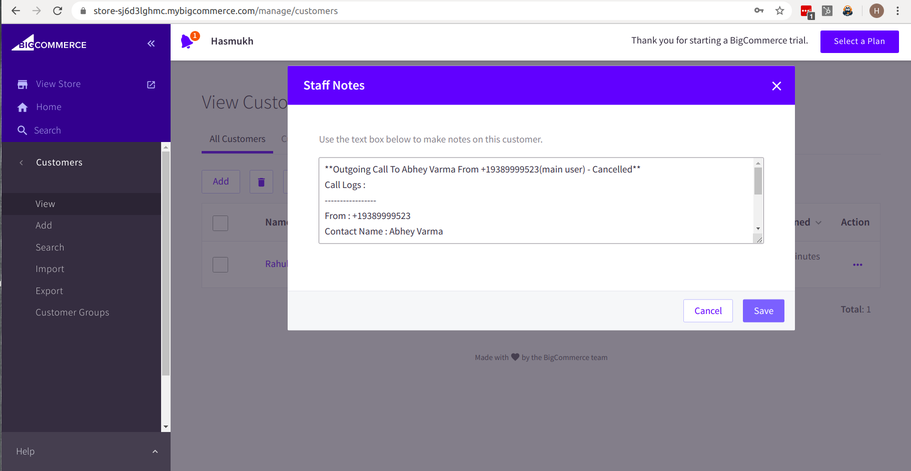The height and width of the screenshot is (471, 911).
Task: Expand the Help menu chevron
Action: pos(155,451)
